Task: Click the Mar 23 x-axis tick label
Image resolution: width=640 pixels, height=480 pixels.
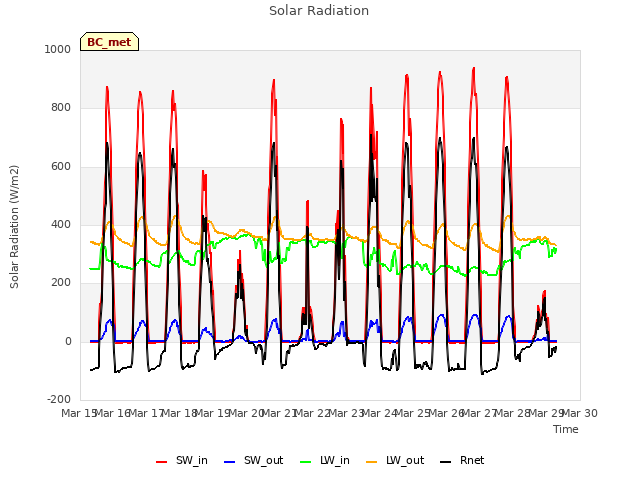Action: click(x=347, y=413)
